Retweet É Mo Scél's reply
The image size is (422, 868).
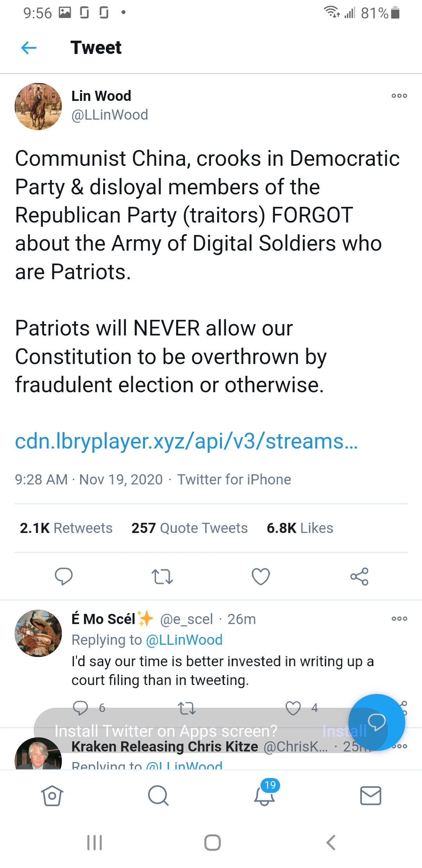pyautogui.click(x=187, y=708)
